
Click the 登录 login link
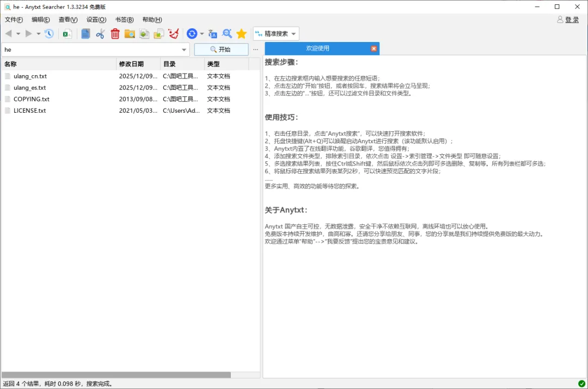click(x=572, y=20)
